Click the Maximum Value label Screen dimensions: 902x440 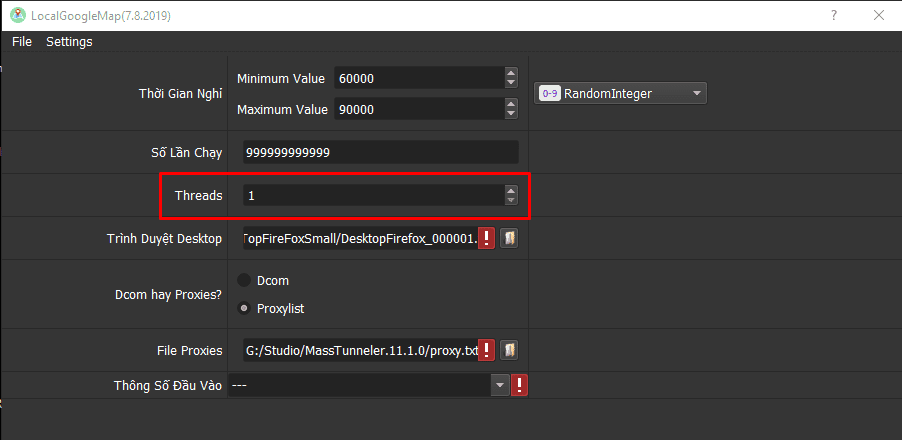point(282,109)
